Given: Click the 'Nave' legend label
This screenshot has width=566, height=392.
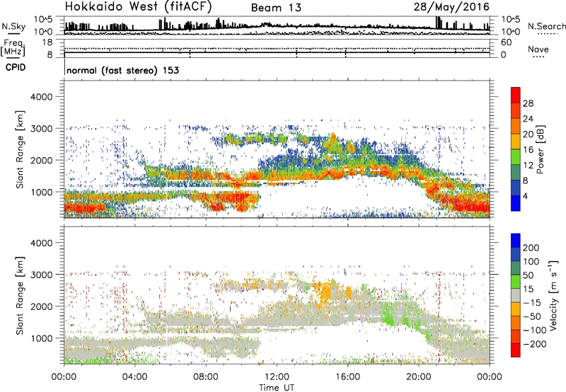Looking at the screenshot, I should point(538,49).
